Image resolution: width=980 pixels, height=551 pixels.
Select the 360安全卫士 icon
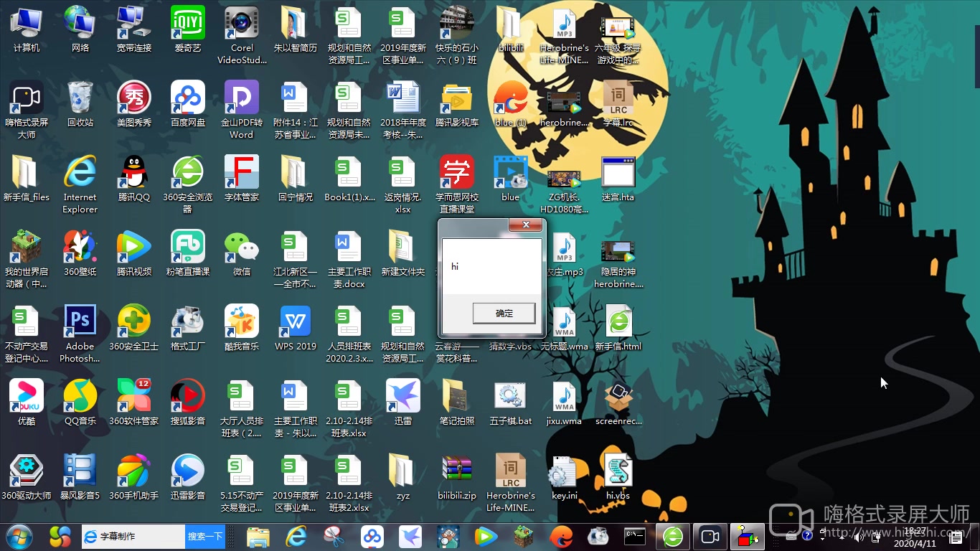pyautogui.click(x=134, y=328)
